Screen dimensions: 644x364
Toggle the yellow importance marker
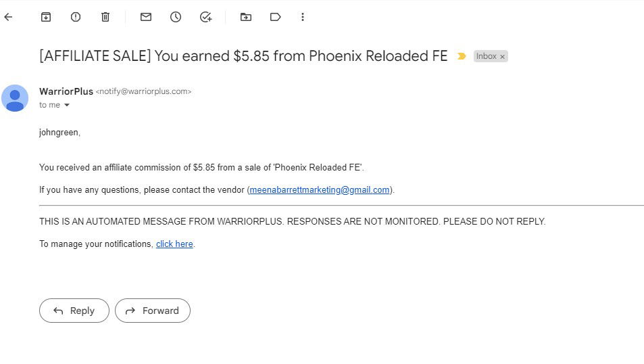coord(462,56)
